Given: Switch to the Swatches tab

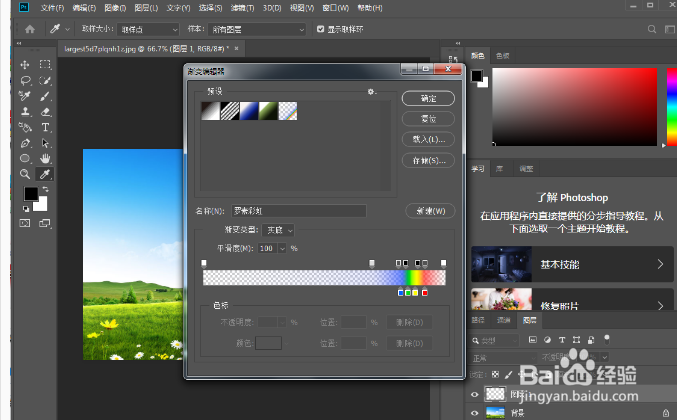Looking at the screenshot, I should click(503, 56).
